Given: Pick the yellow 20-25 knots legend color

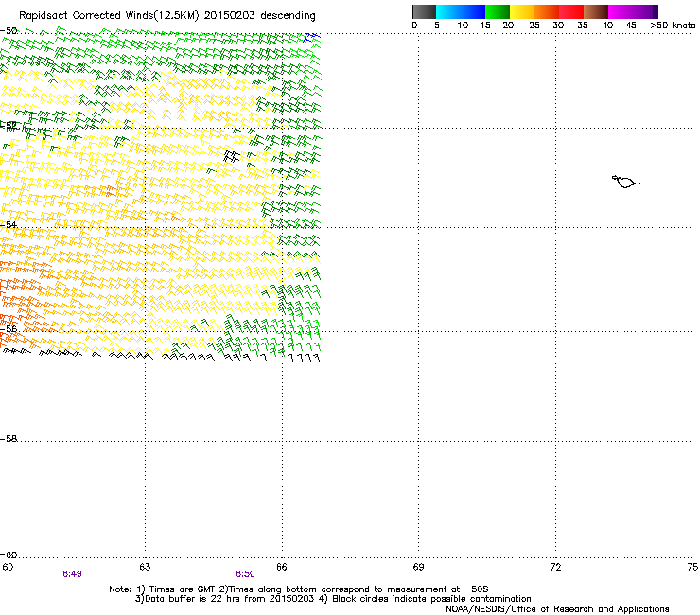Looking at the screenshot, I should click(522, 11).
